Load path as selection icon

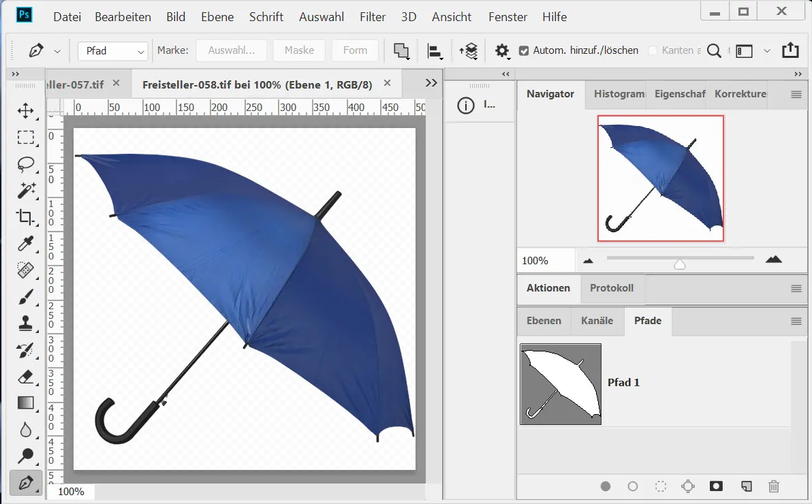[660, 486]
